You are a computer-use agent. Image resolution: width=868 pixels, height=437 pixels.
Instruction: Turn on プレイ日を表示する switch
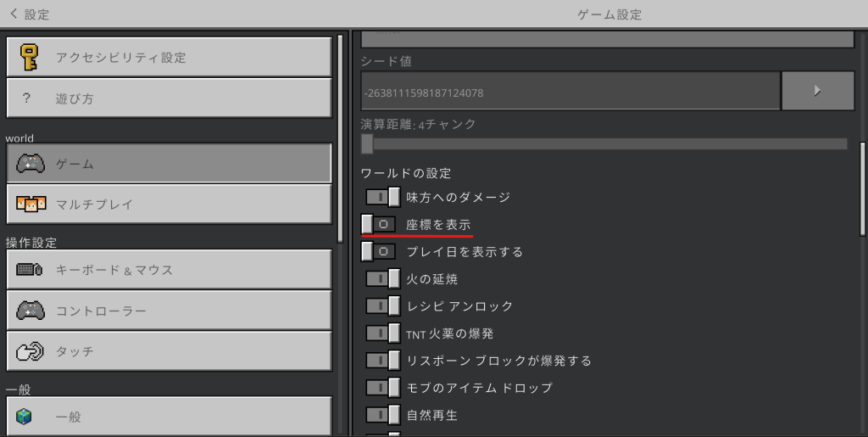click(378, 251)
